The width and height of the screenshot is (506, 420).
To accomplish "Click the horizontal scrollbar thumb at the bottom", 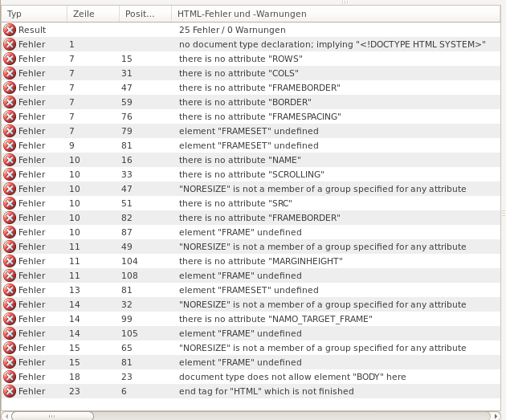I will 51,415.
